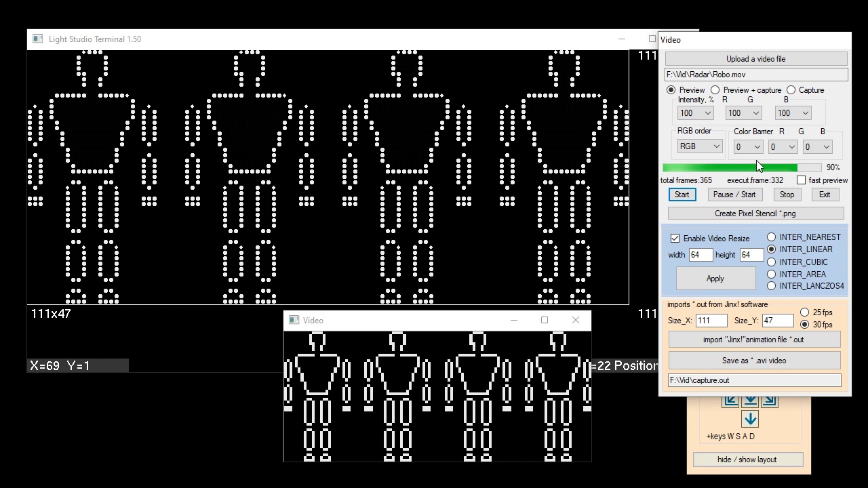Close the small Video preview window
Image resolution: width=868 pixels, height=488 pixels.
point(575,320)
